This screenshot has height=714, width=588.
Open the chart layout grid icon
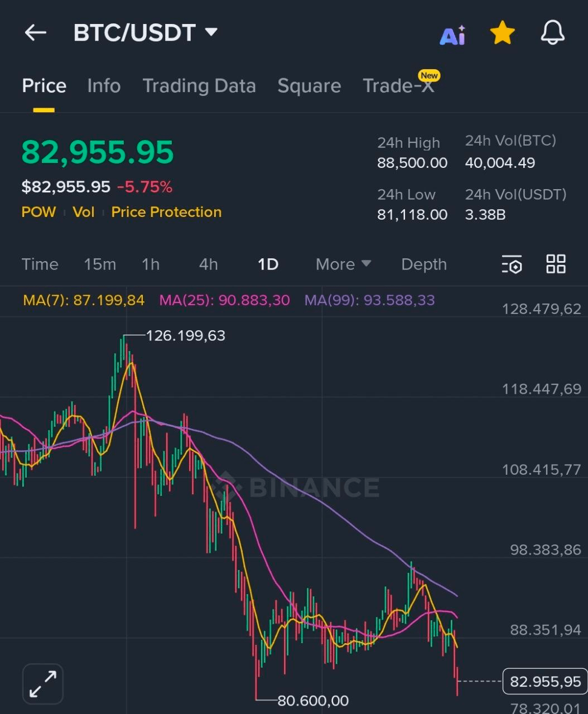tap(556, 264)
